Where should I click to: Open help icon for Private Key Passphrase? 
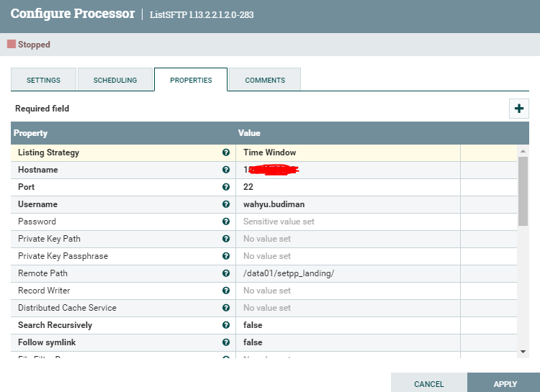pyautogui.click(x=226, y=256)
